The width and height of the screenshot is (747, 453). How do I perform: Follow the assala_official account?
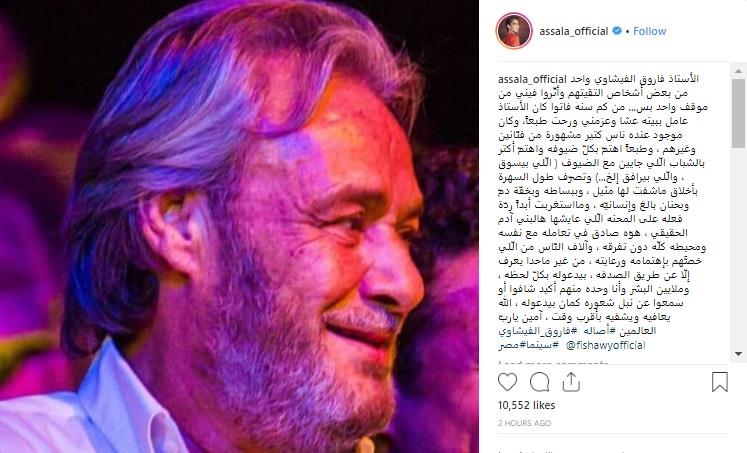point(649,31)
